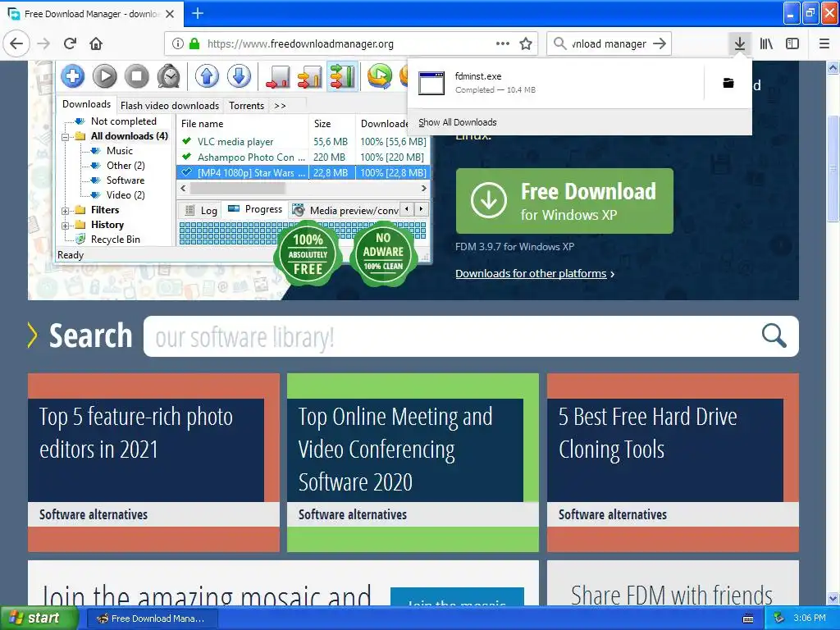840x630 pixels.
Task: Bookmark this page with the star icon
Action: pos(526,44)
